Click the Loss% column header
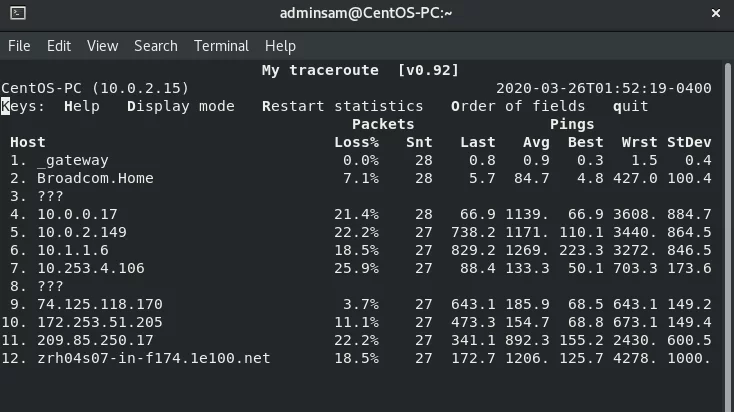 click(357, 142)
